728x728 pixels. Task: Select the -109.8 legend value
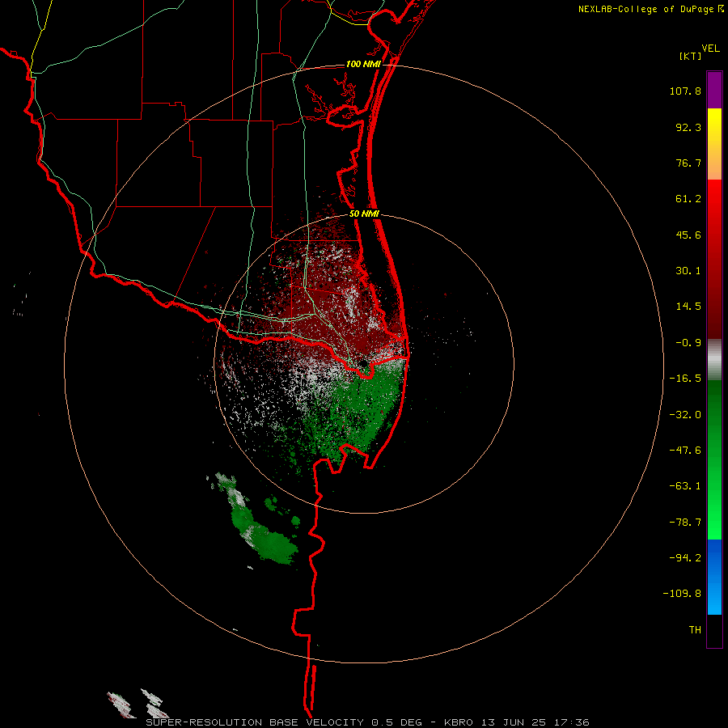(682, 594)
